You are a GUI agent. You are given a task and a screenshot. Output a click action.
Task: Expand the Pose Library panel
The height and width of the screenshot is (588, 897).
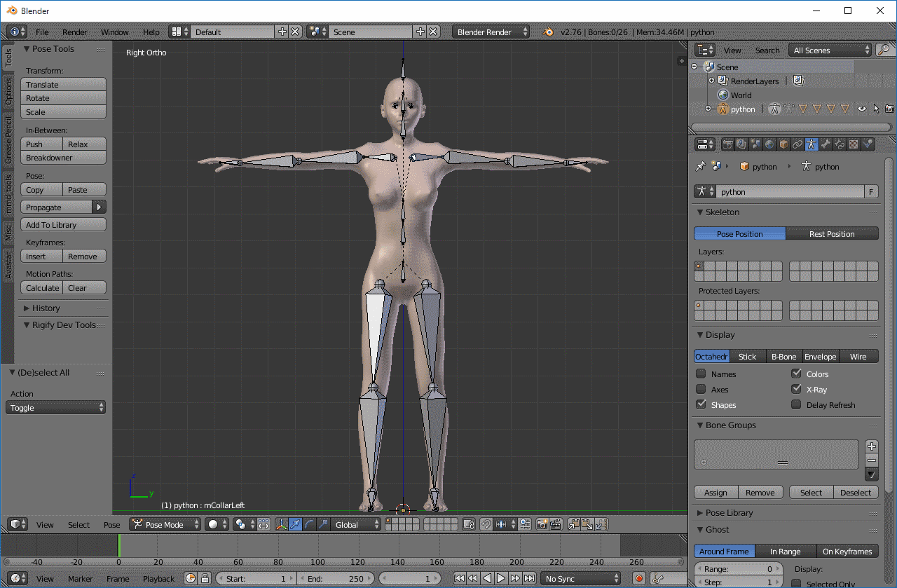(x=729, y=512)
